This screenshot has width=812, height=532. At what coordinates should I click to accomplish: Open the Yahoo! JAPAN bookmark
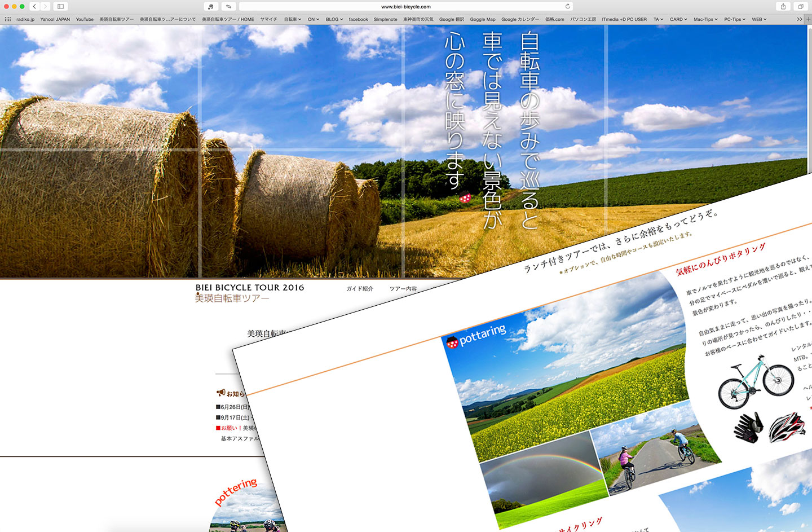(x=55, y=19)
